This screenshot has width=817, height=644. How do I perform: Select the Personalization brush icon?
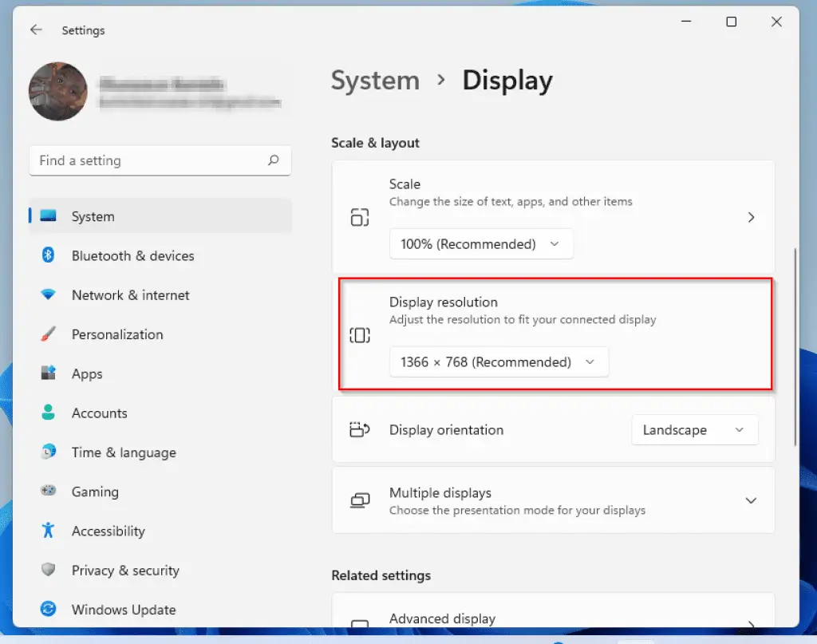coord(49,334)
